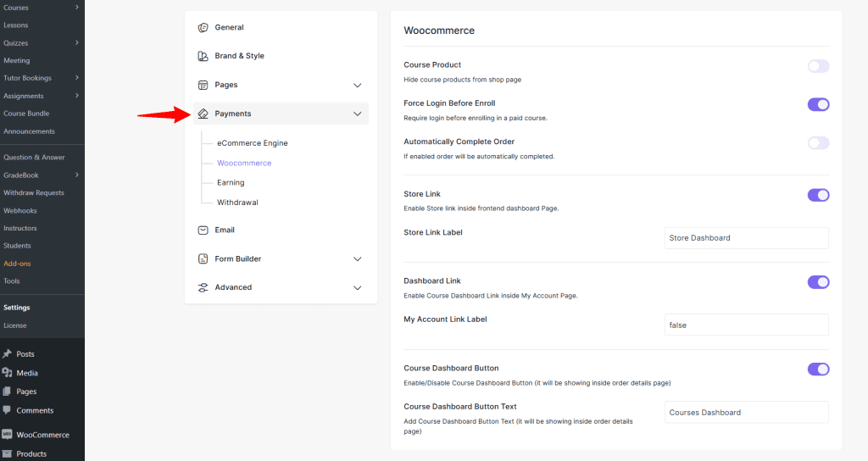
Task: Click the Products icon in sidebar
Action: tap(7, 454)
